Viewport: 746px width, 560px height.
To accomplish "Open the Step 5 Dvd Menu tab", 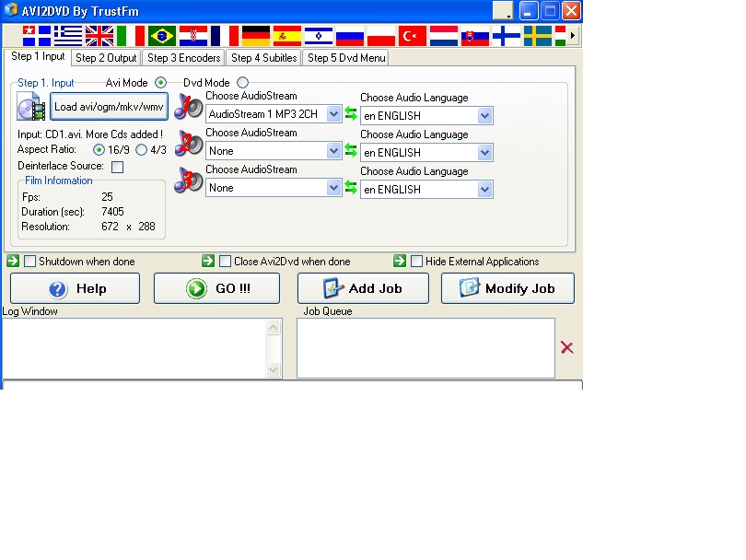I will [346, 58].
